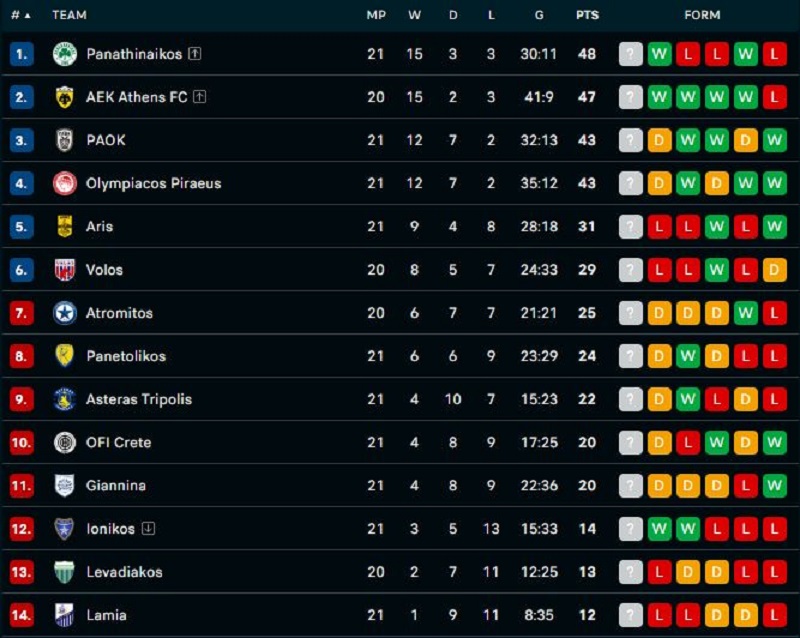Click the PTS column header

click(x=587, y=15)
